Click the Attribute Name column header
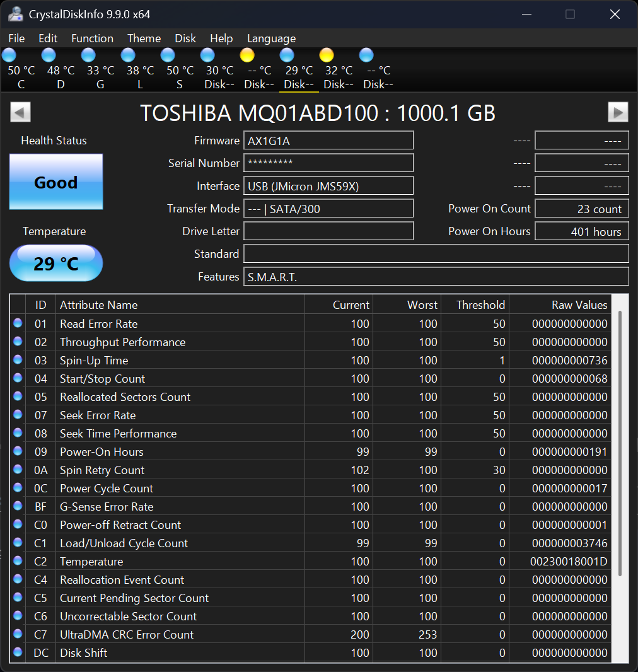638x672 pixels. click(180, 304)
